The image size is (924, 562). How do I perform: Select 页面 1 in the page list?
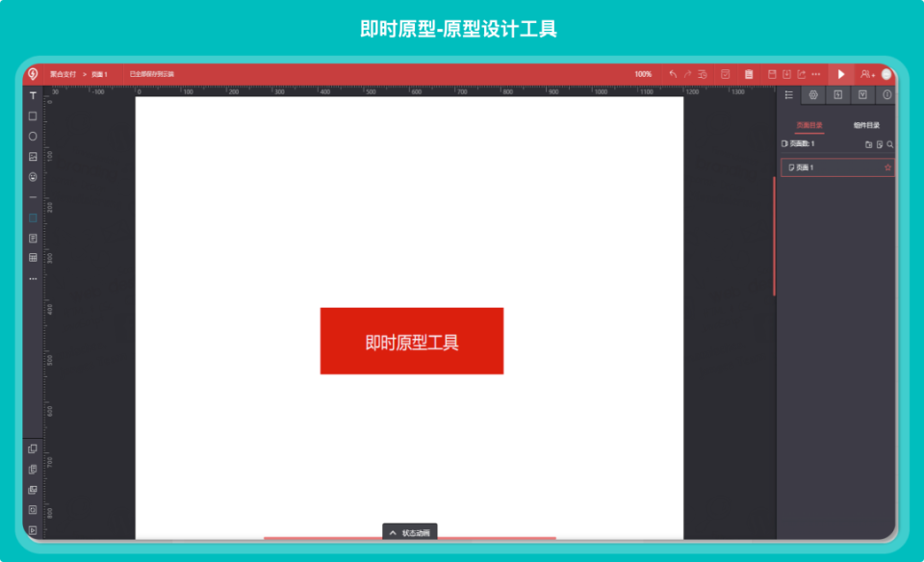[838, 167]
